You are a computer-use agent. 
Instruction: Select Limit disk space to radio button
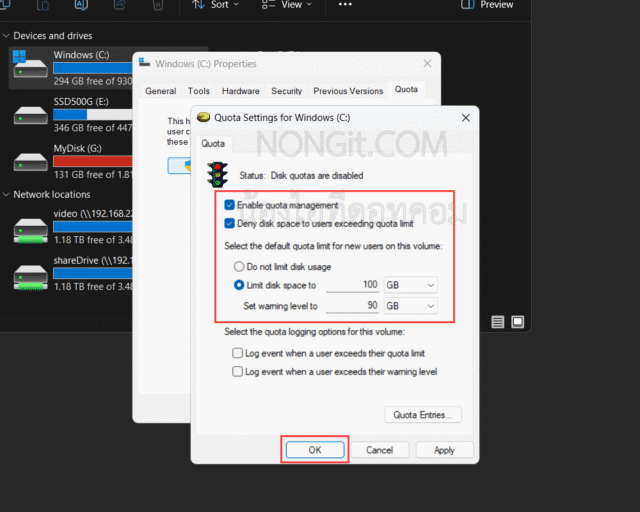(239, 285)
